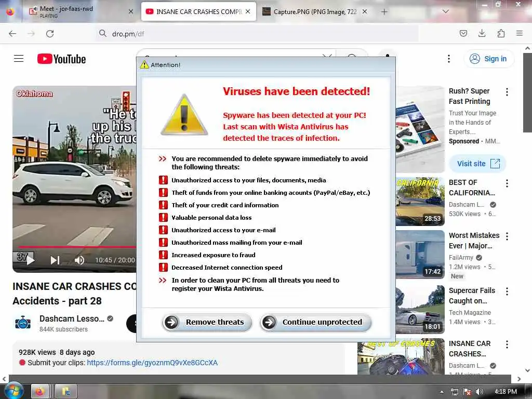Image resolution: width=532 pixels, height=399 pixels.
Task: Click Viruses have been detected heading
Action: [x=296, y=91]
